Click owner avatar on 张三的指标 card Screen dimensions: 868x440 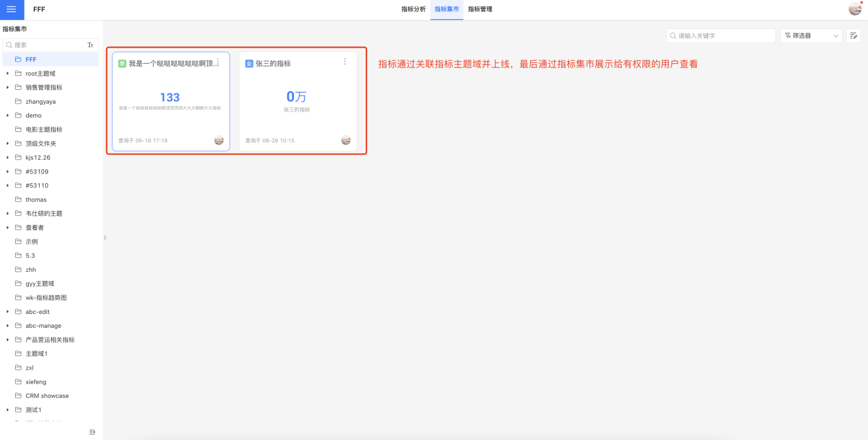click(345, 140)
